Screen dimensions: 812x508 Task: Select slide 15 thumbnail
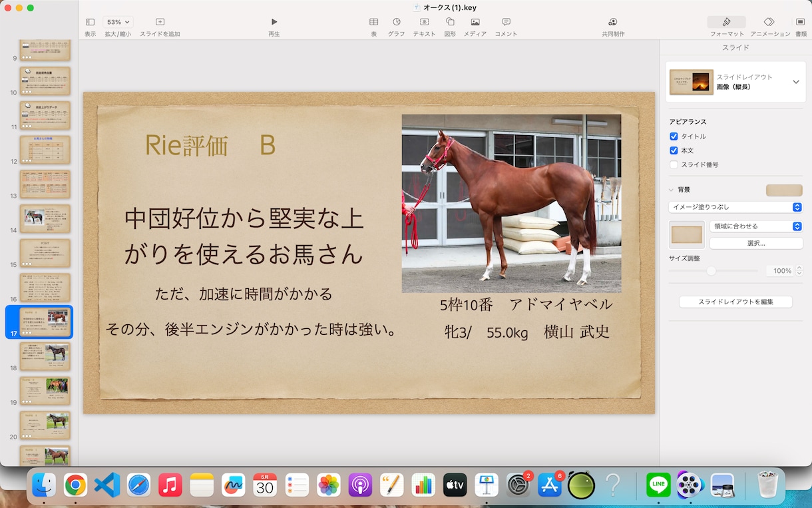(45, 253)
